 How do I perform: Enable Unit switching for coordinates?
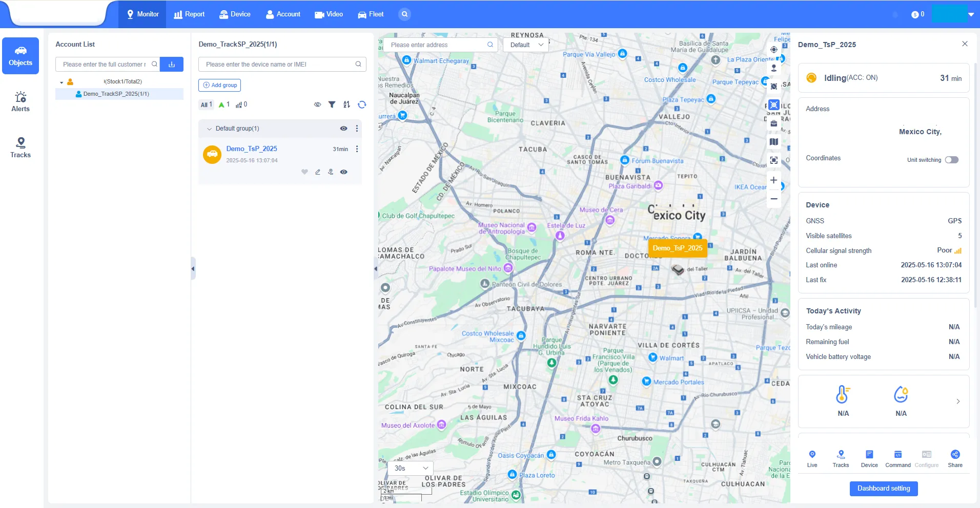click(952, 160)
